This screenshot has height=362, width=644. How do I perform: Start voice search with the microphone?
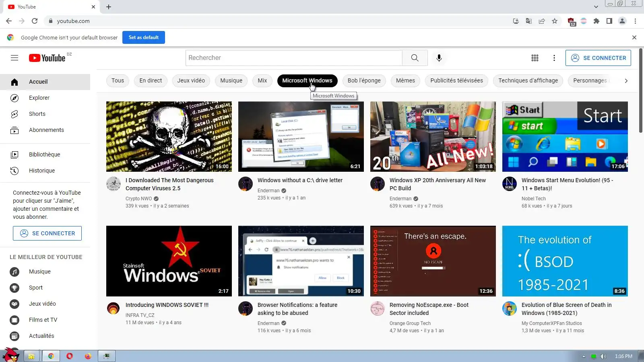click(439, 58)
